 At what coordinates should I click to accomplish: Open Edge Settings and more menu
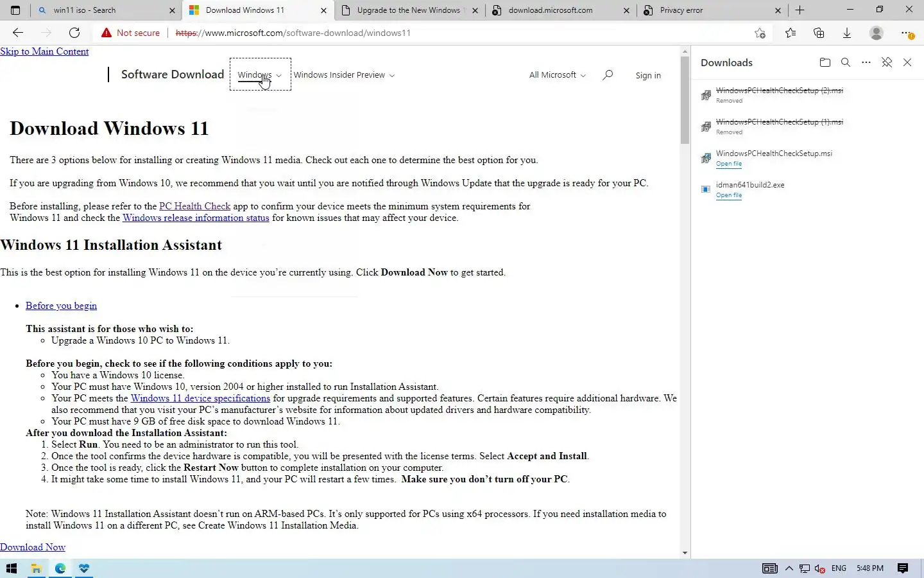click(906, 33)
